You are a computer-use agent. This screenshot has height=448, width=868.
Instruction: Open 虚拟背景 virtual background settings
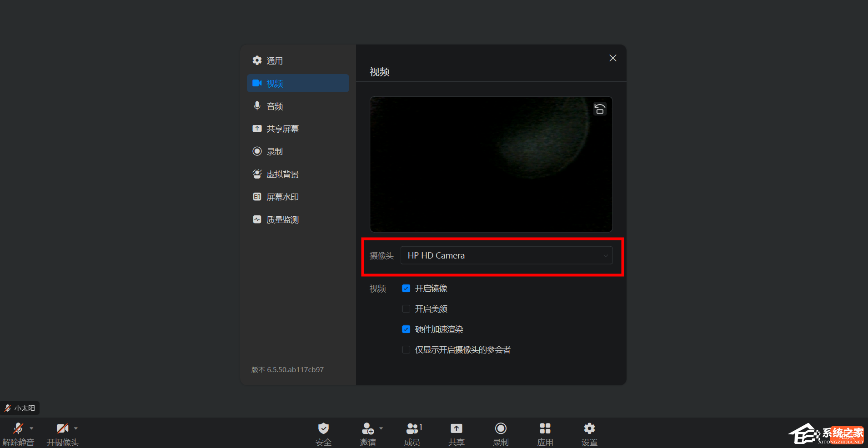tap(282, 174)
